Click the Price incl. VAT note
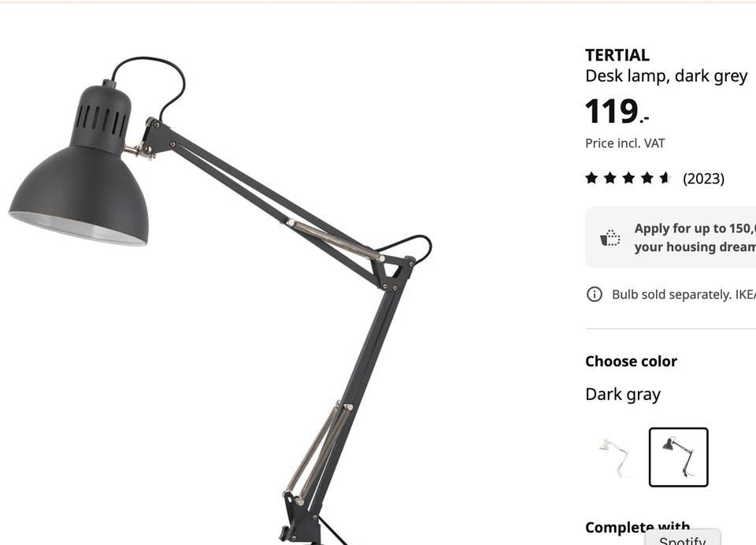Screen dimensions: 756x545 [x=624, y=143]
